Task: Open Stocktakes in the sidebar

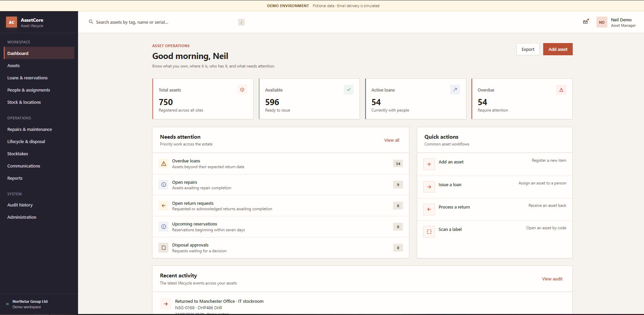Action: point(39,154)
